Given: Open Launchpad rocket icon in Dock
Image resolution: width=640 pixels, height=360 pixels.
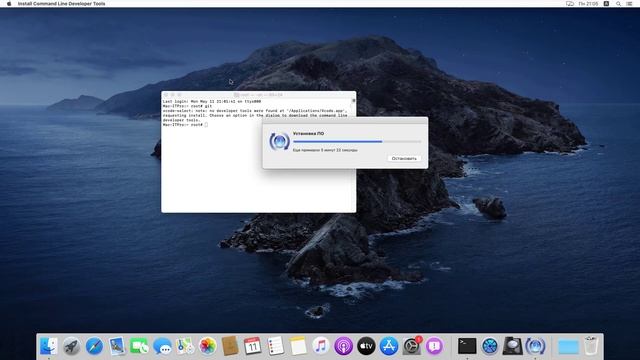Looking at the screenshot, I should click(x=71, y=346).
